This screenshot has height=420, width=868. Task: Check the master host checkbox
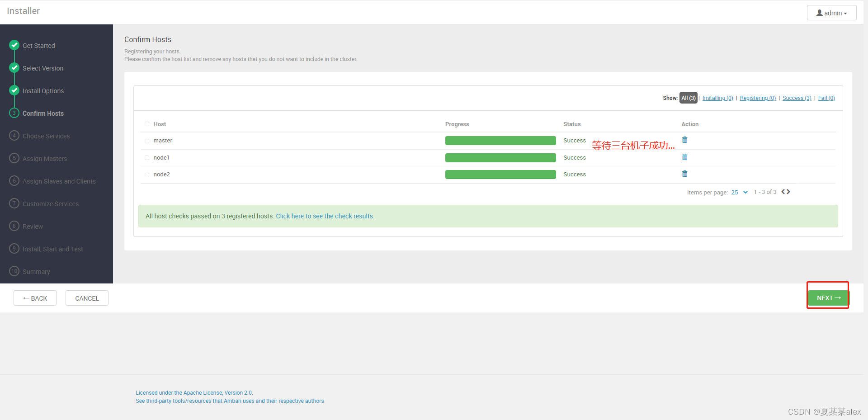pos(147,141)
